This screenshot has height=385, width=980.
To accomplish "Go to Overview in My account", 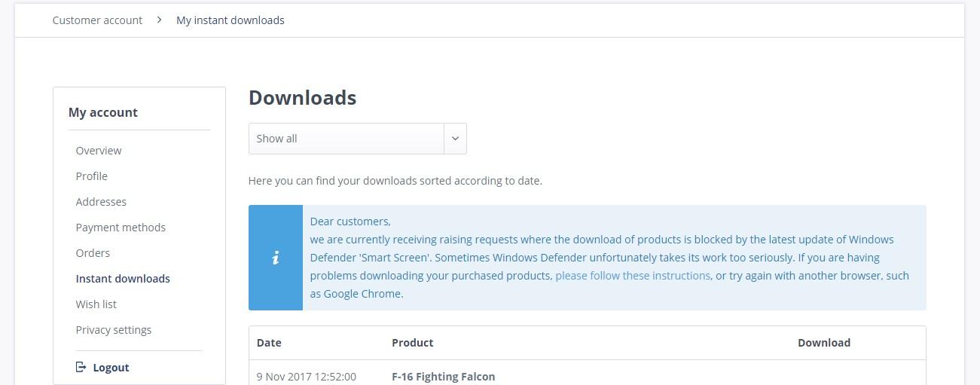I will click(99, 151).
